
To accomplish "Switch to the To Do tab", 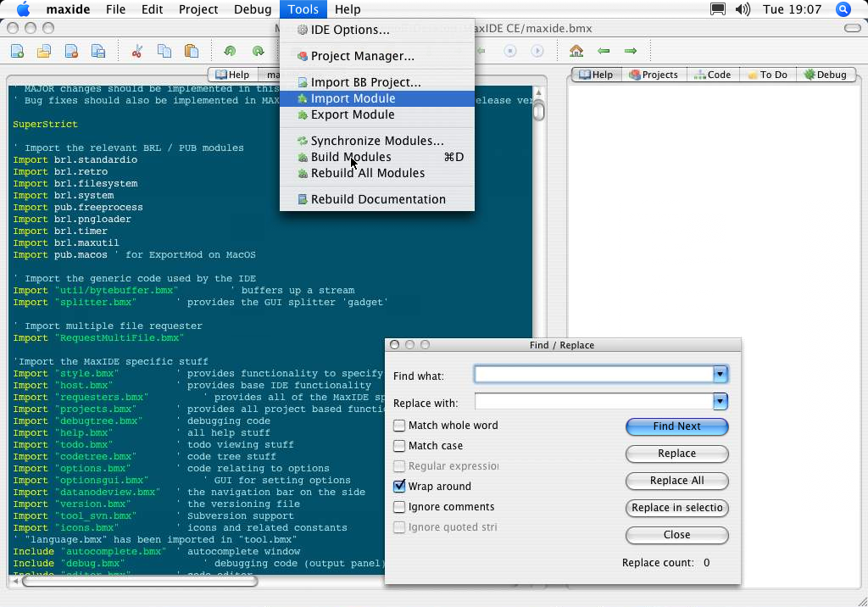I will click(x=768, y=75).
